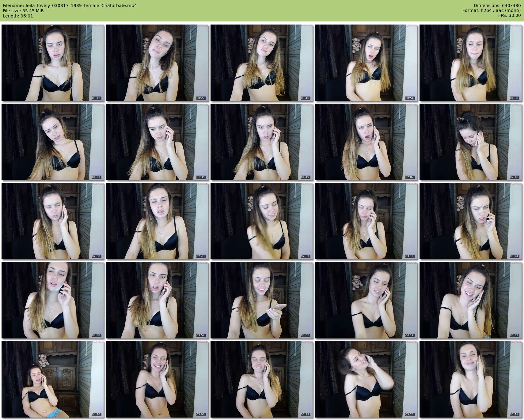This screenshot has height=420, width=524.
Task: Click the thumbnail marked 01:49
Action: tap(262, 142)
